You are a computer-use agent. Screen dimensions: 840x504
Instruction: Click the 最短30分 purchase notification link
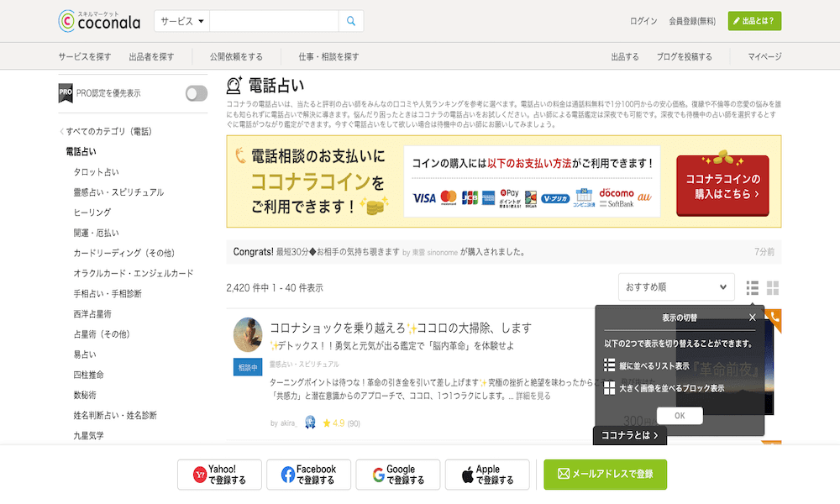pos(338,252)
